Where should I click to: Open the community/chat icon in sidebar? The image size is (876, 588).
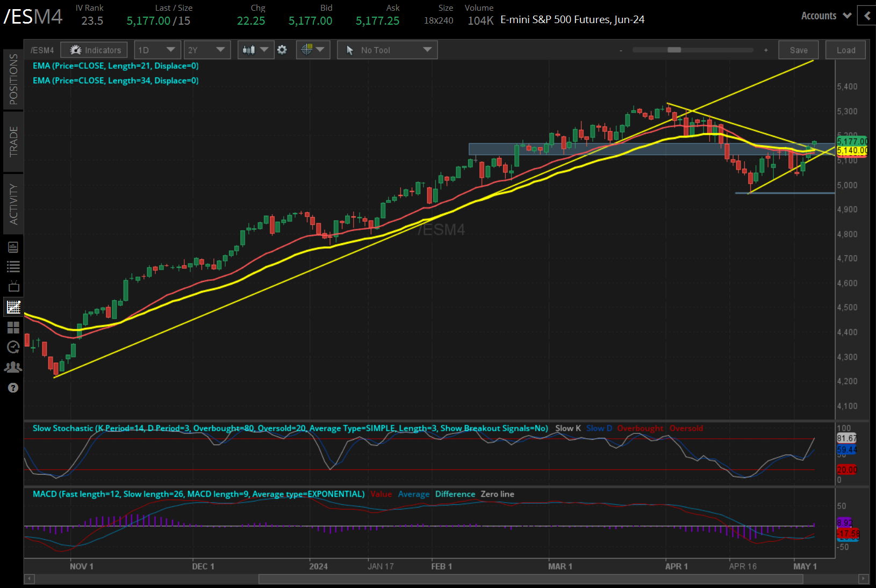13,367
